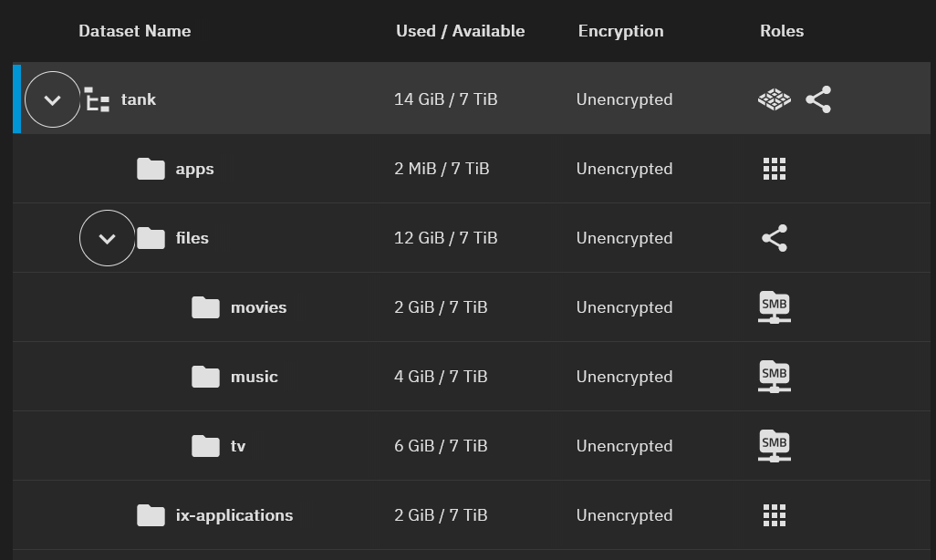This screenshot has height=560, width=936.
Task: Click the share role icon for tank
Action: [x=818, y=99]
